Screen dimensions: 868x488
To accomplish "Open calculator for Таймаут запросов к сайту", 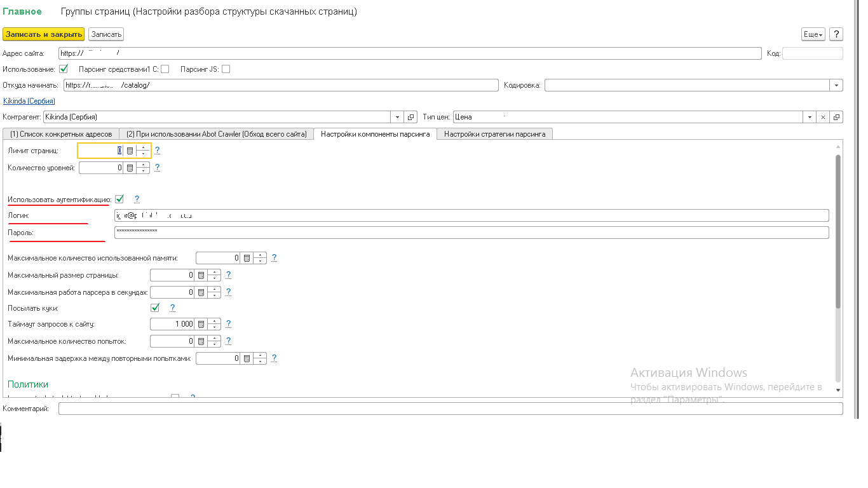I will click(x=201, y=324).
